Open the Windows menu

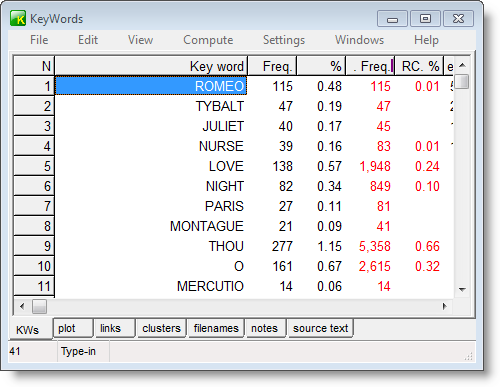coord(359,40)
